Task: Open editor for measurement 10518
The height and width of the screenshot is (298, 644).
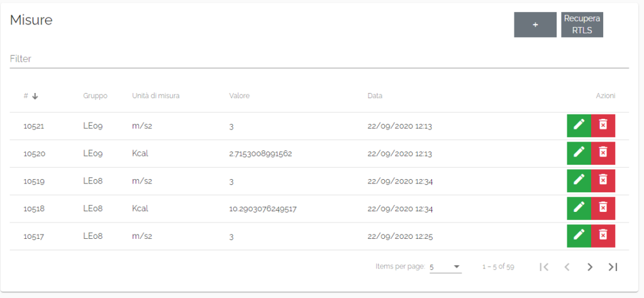Action: pyautogui.click(x=579, y=209)
